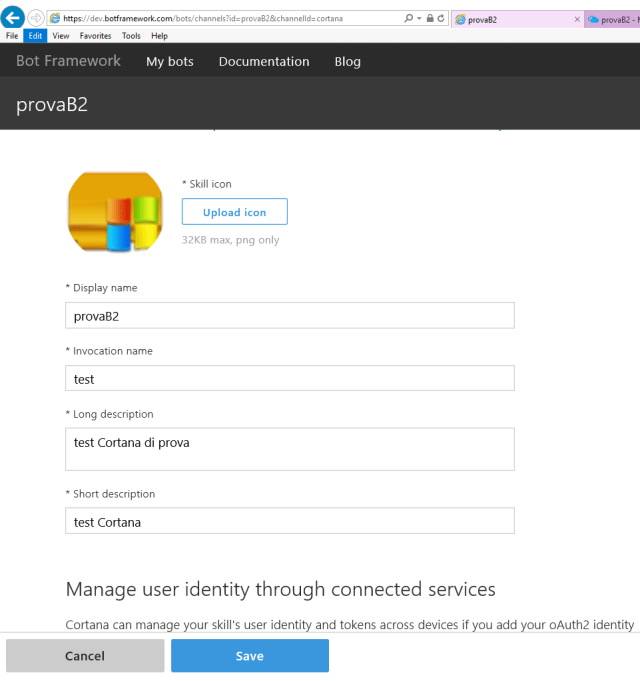Close the first provaB2 browser tab
This screenshot has height=681, width=640.
[577, 19]
